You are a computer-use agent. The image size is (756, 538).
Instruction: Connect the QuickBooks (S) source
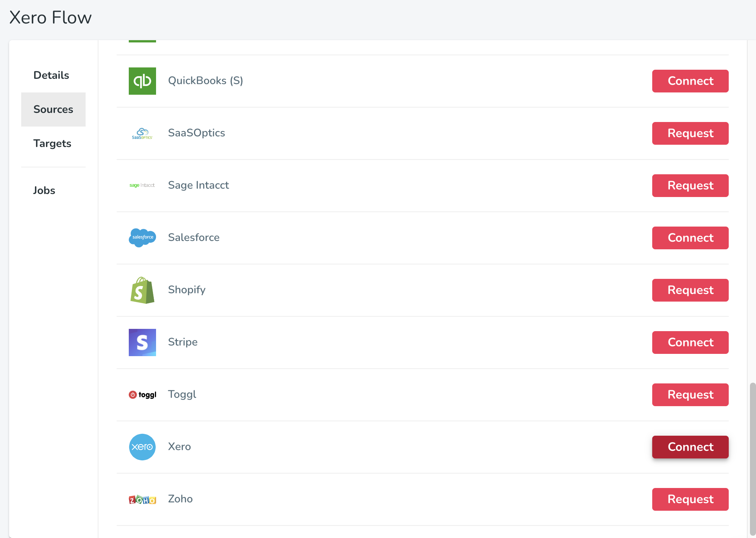[x=690, y=81]
